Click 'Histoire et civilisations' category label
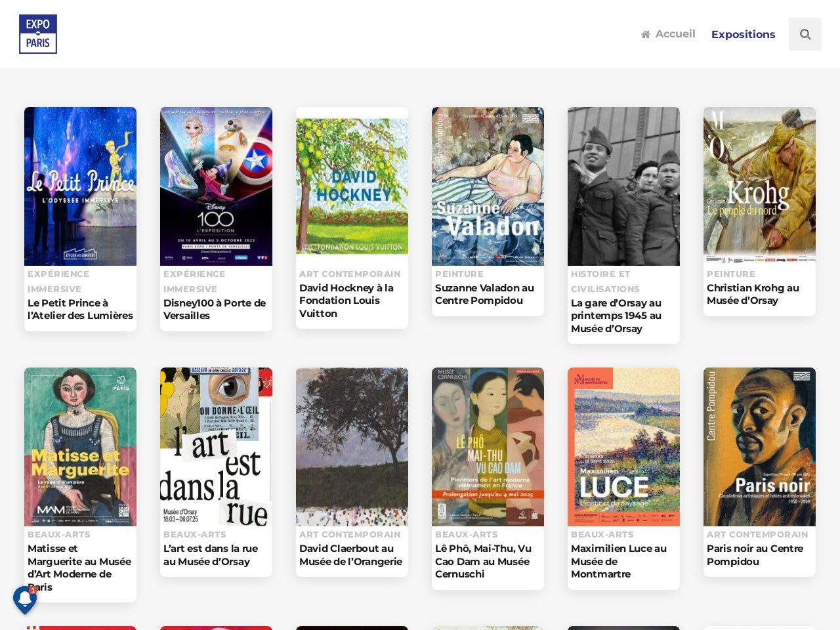840x630 pixels. (605, 282)
